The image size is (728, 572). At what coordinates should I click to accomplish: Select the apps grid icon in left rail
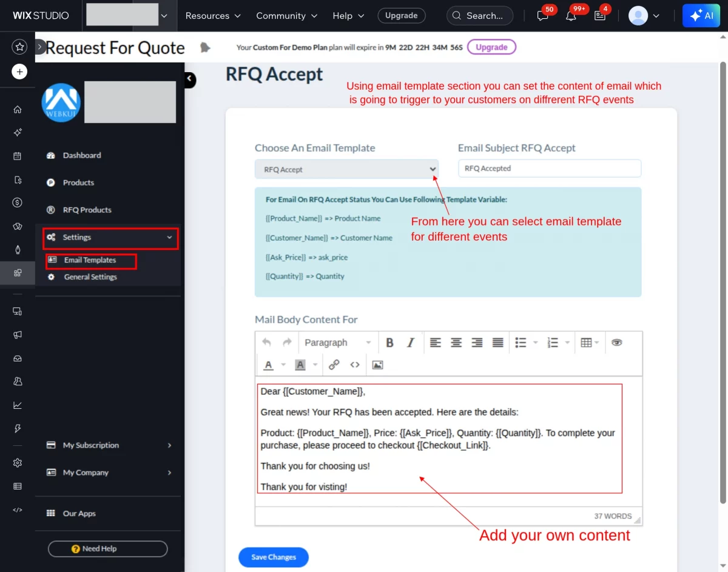point(18,273)
